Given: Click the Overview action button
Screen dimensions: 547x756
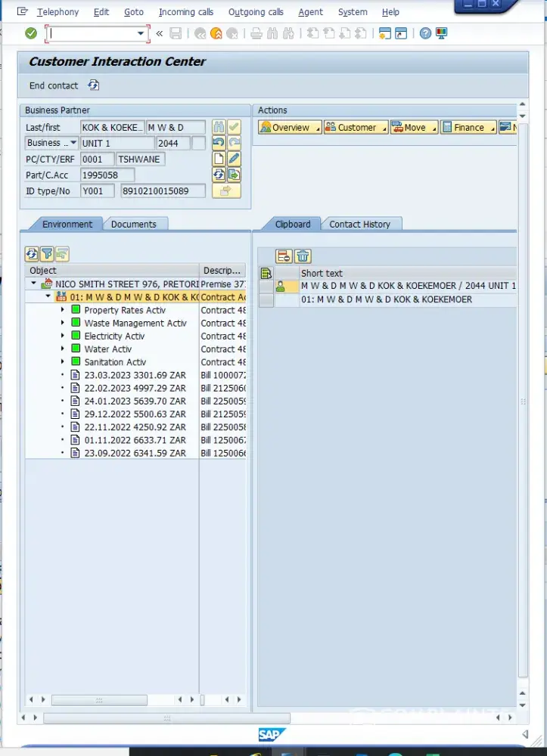Looking at the screenshot, I should [290, 128].
